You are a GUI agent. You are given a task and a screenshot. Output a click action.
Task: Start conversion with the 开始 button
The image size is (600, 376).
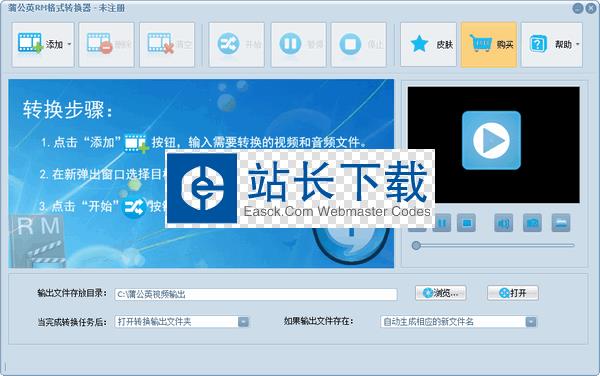236,44
